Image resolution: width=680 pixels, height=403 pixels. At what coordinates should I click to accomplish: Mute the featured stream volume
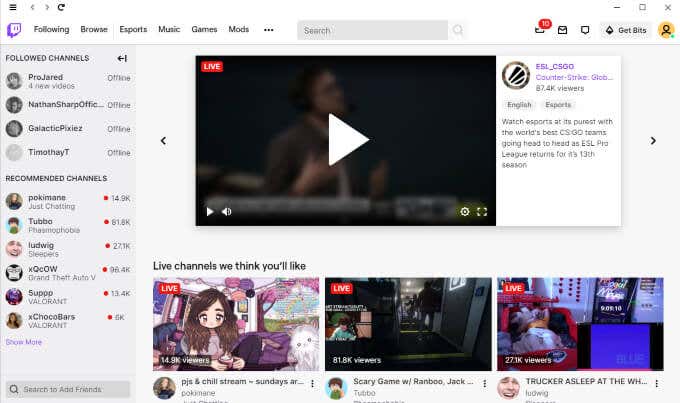[226, 212]
